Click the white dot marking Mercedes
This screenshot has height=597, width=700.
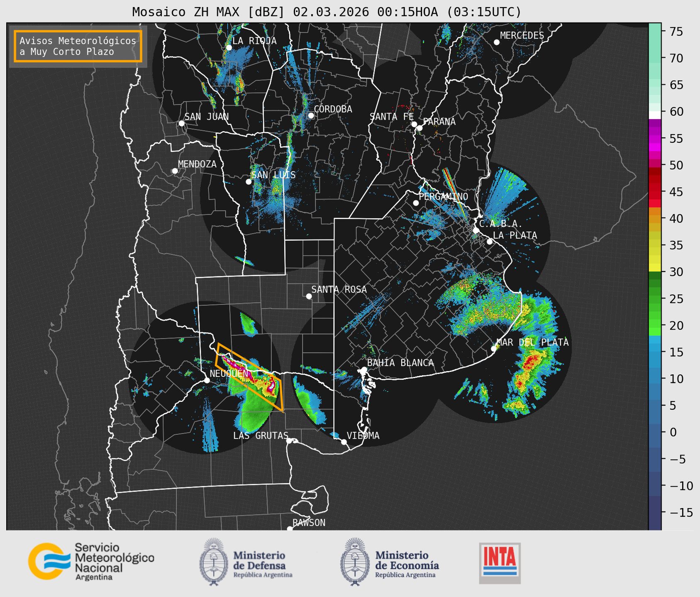click(496, 42)
